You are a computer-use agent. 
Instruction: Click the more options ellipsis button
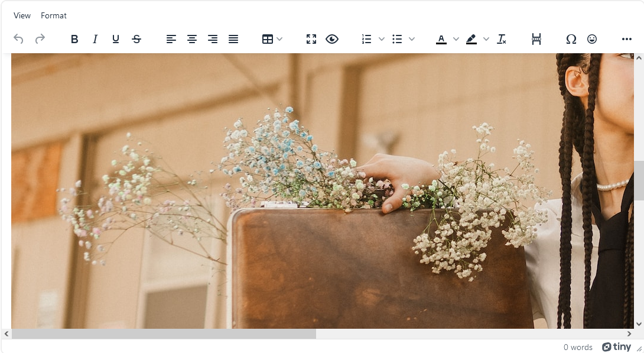[x=626, y=39]
